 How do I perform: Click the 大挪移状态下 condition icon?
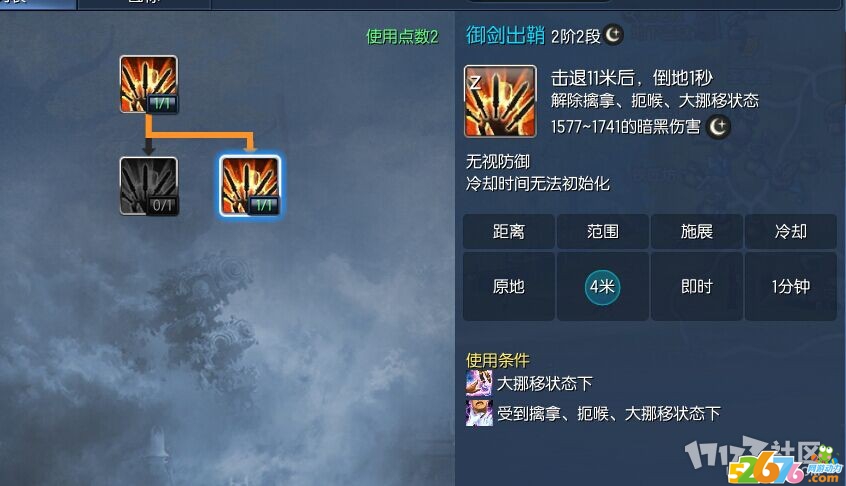pos(479,383)
